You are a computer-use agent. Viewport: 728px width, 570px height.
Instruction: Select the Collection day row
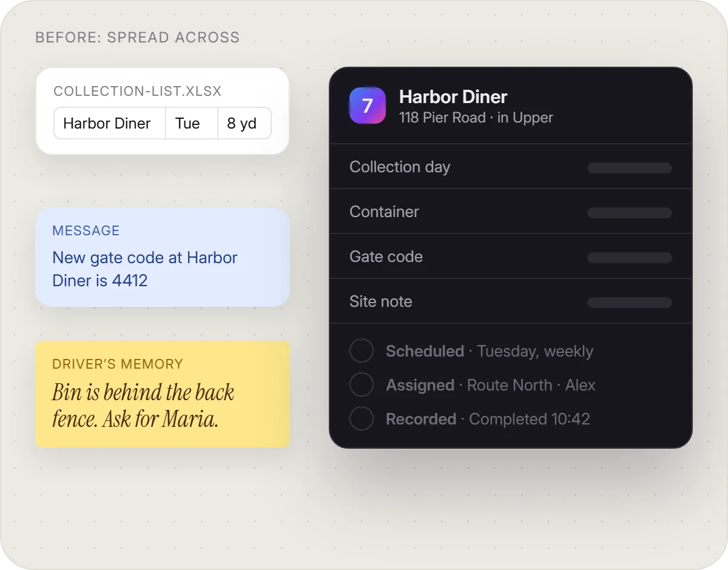coord(510,167)
